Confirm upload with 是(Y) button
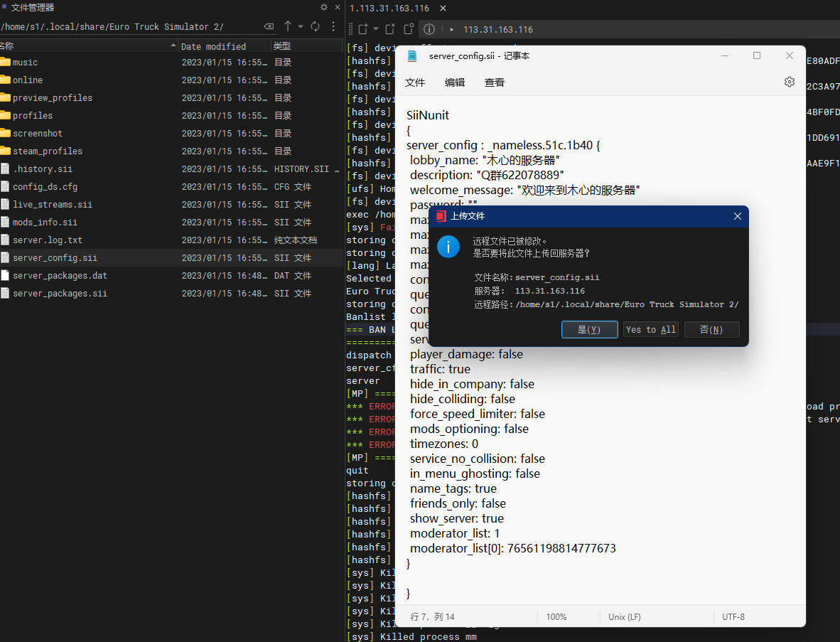Image resolution: width=840 pixels, height=642 pixels. [589, 330]
